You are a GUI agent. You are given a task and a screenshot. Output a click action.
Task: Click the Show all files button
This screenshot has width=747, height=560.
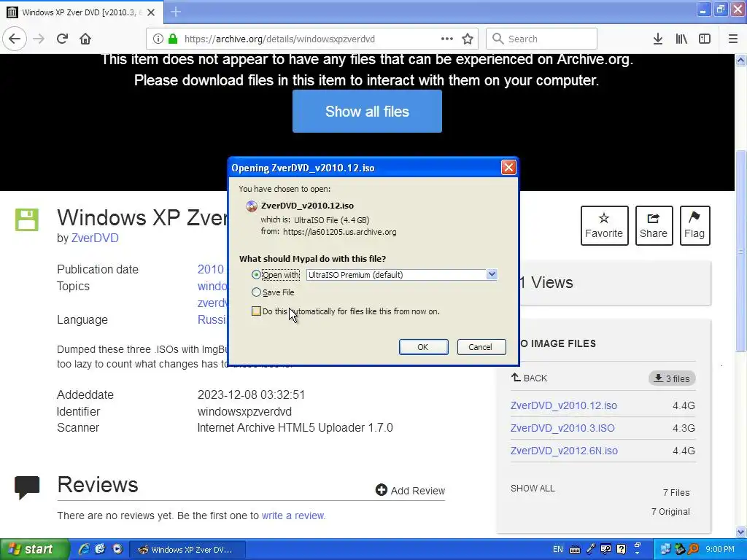368,112
